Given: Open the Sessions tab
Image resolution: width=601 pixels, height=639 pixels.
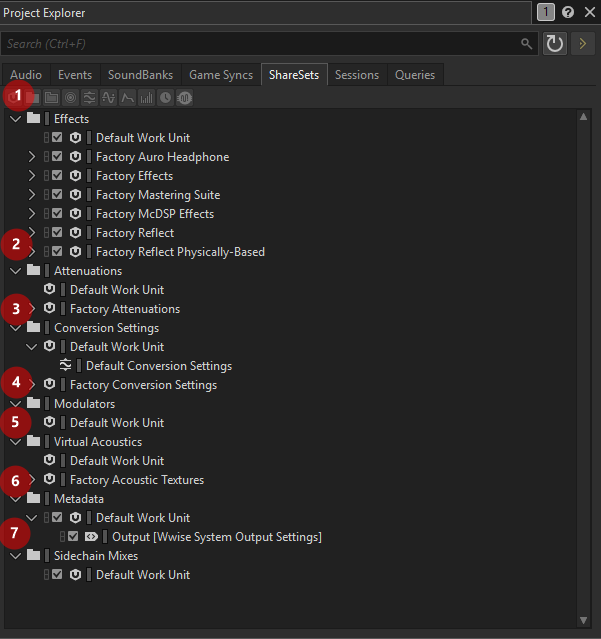Looking at the screenshot, I should [357, 75].
